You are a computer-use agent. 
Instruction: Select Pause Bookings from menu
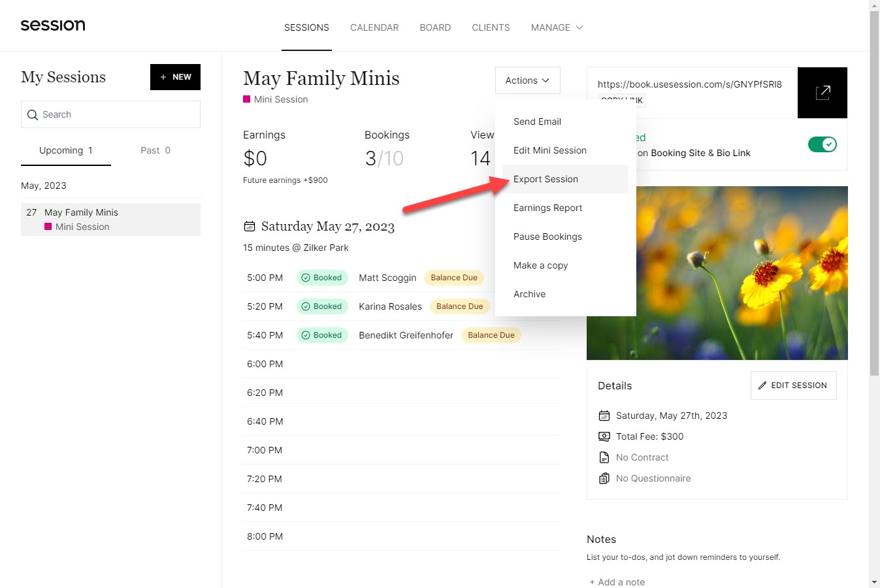click(x=566, y=237)
